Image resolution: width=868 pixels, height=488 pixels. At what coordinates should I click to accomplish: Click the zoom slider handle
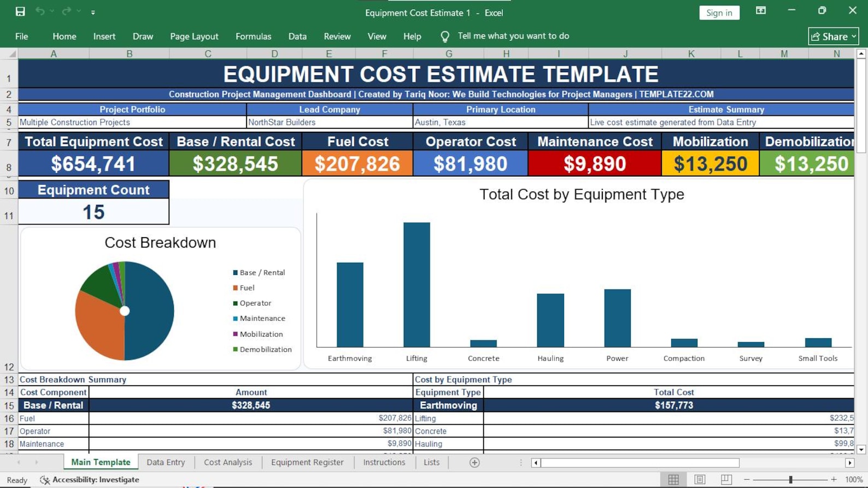point(790,479)
